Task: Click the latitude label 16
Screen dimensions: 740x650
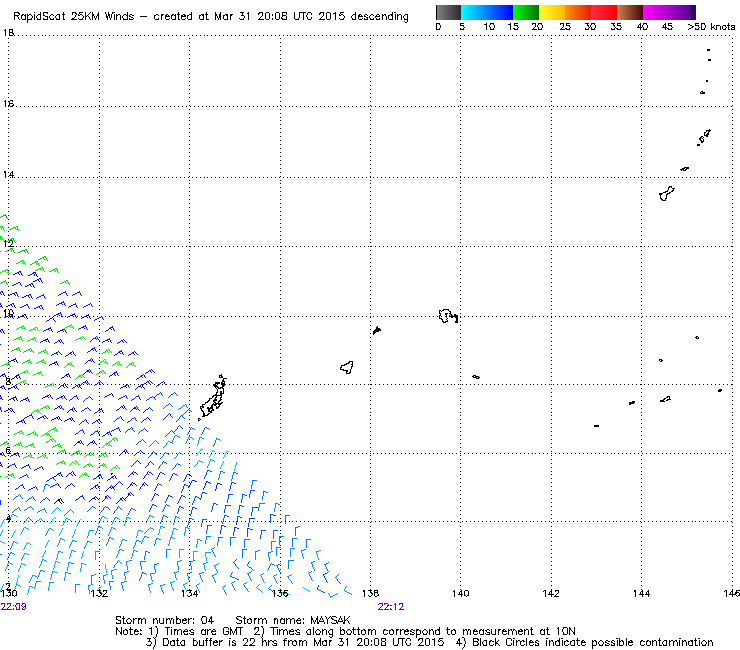Action: point(8,103)
